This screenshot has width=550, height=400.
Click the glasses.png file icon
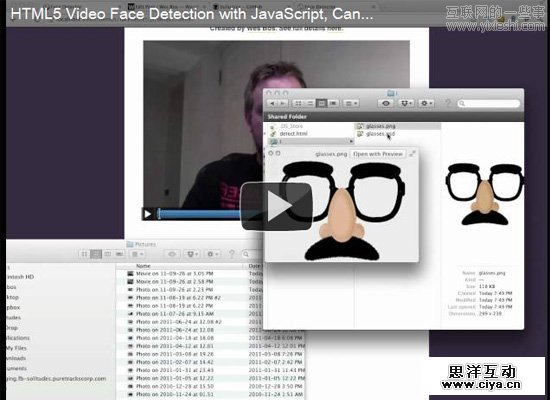(360, 126)
